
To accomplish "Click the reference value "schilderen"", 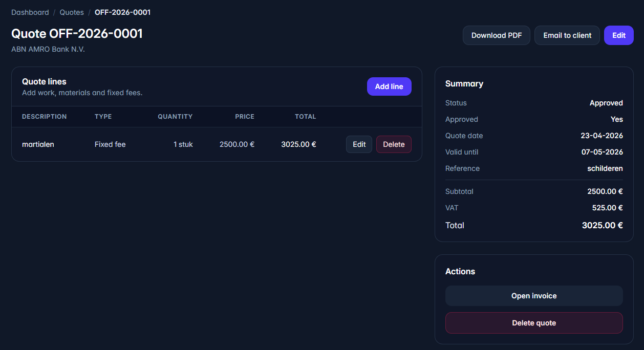I will tap(605, 168).
